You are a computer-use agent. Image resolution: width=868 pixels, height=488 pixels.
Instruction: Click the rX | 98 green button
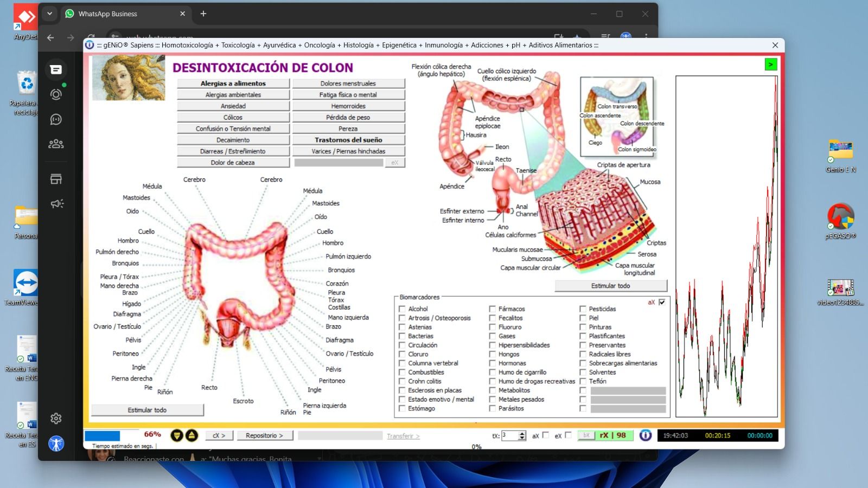point(613,435)
